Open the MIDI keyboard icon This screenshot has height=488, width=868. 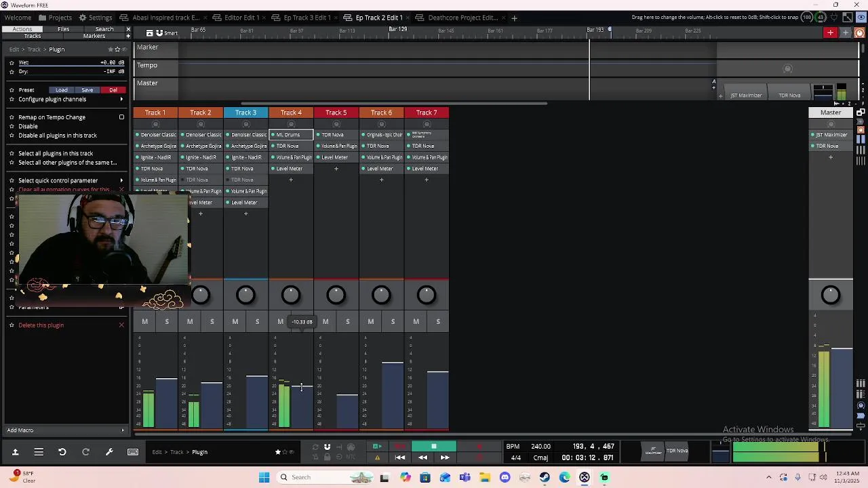click(x=133, y=452)
